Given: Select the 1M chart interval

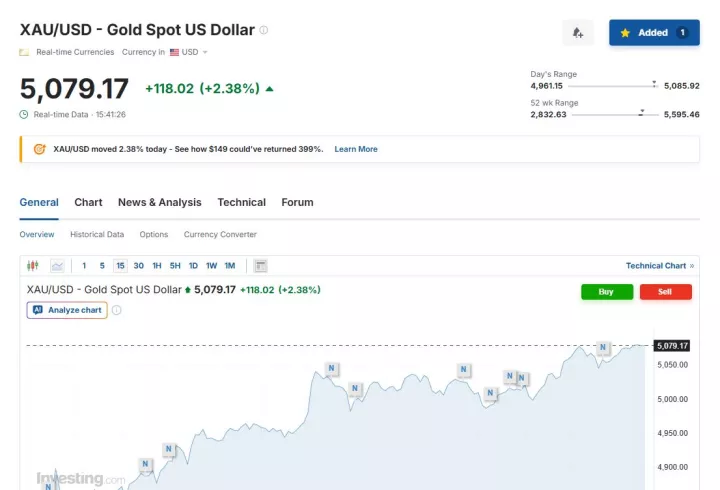Looking at the screenshot, I should 230,266.
